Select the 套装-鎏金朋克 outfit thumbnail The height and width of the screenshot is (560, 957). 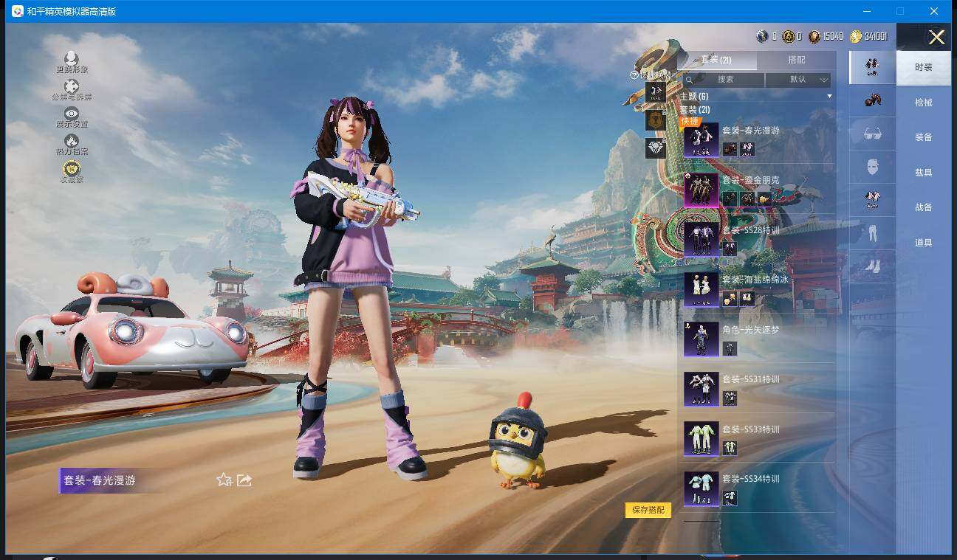[x=701, y=190]
